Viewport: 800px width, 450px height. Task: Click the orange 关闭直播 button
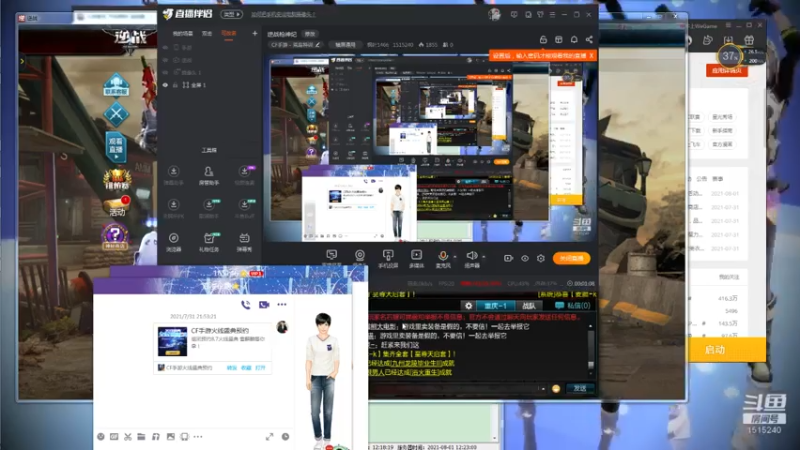(x=571, y=259)
